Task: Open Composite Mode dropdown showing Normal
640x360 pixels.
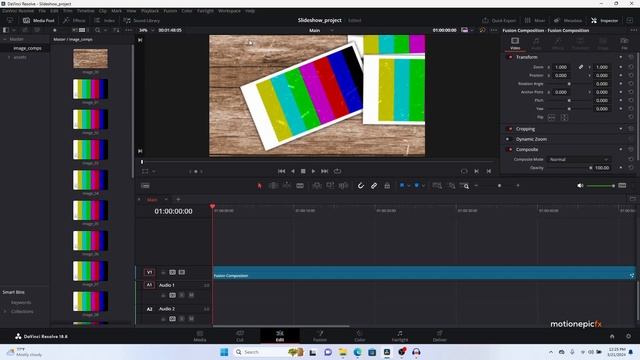Action: click(578, 160)
